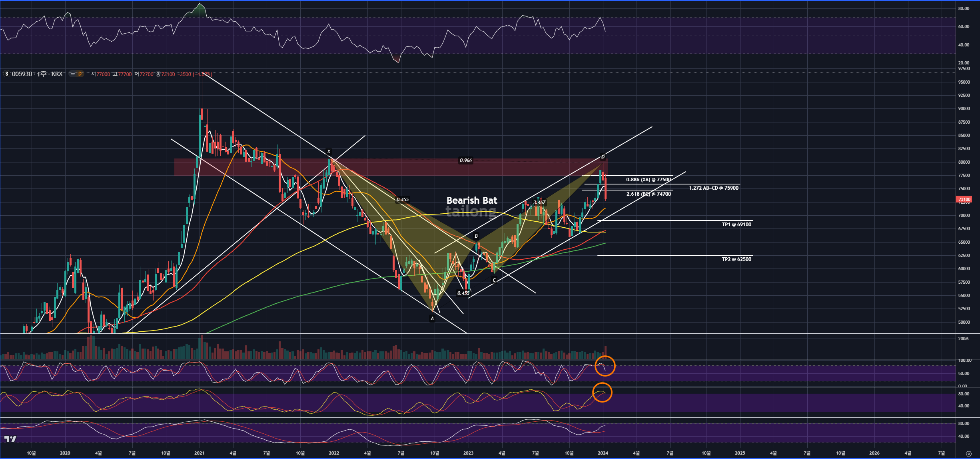Click the 73100 current price label
The width and height of the screenshot is (980, 459).
964,199
